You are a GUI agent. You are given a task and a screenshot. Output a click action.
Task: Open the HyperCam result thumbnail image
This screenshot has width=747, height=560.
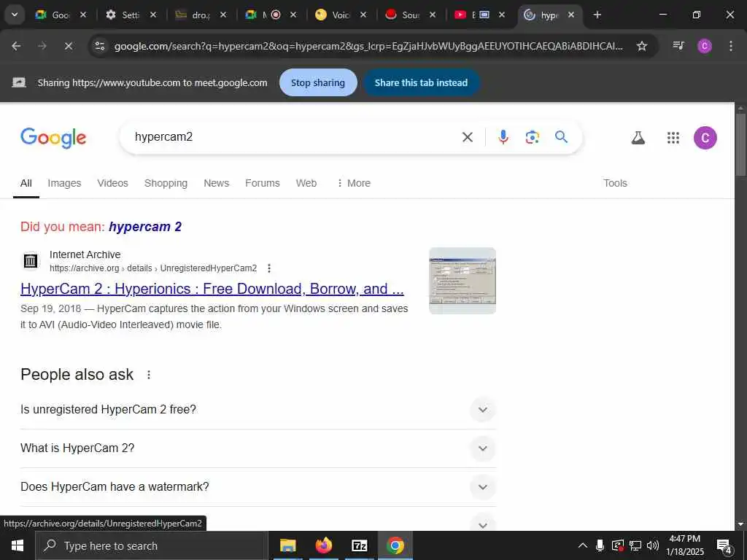(x=462, y=281)
